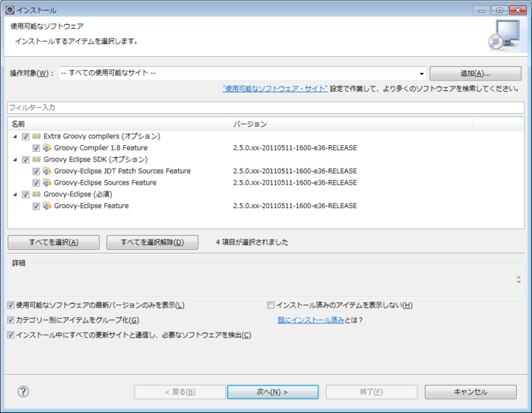
Task: Select Groovy Compiler 1.8 Feature row text
Action: 101,148
